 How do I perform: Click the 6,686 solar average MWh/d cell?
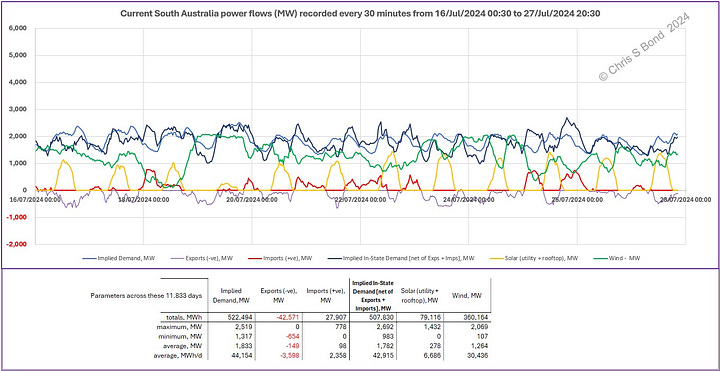(432, 356)
